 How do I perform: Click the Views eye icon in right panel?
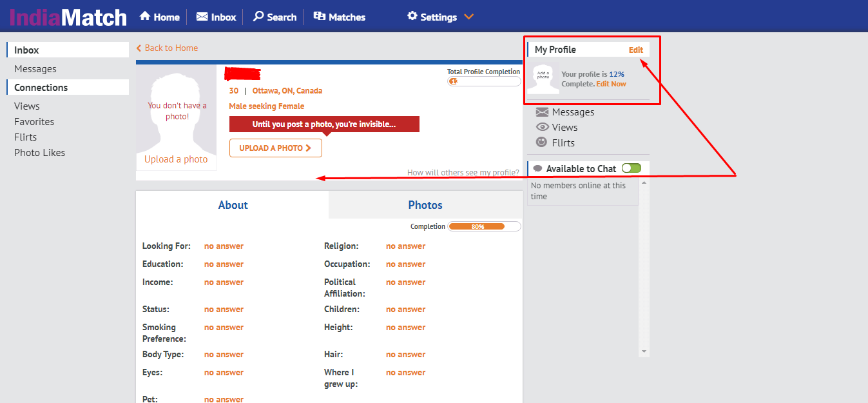(542, 127)
